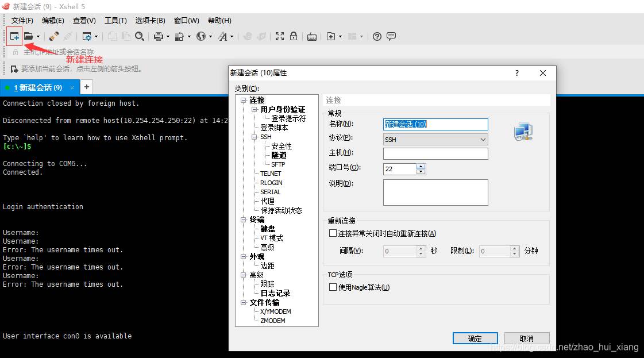The width and height of the screenshot is (644, 358).
Task: Open the properties gear dropdown arrow
Action: coord(97,37)
